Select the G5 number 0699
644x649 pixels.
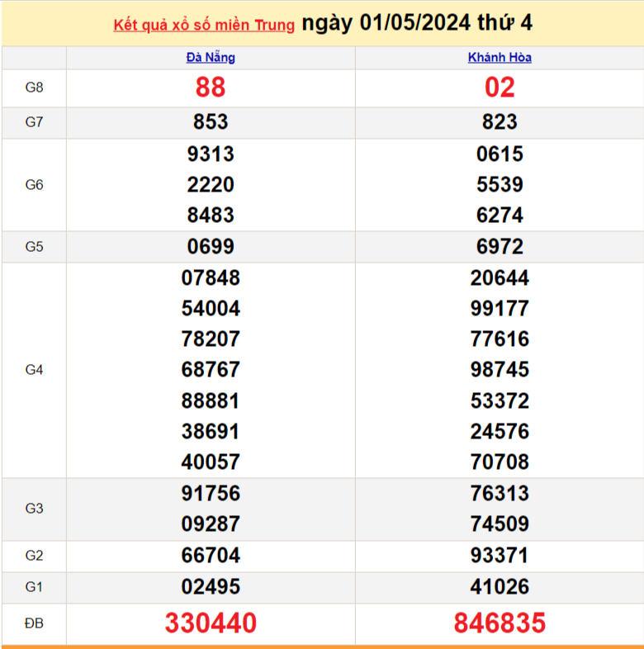[x=211, y=246]
